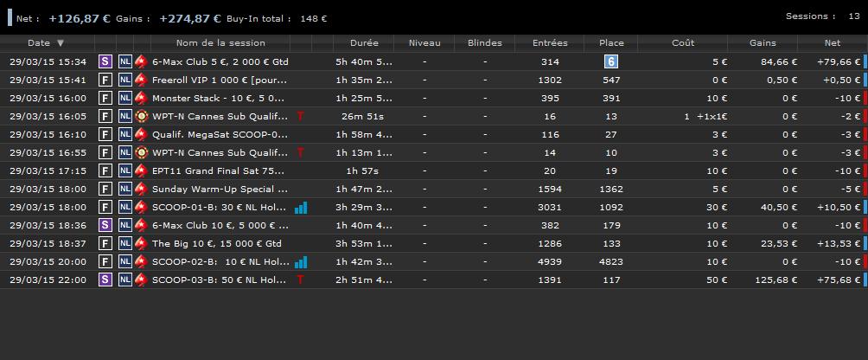Click the Net column header
Viewport: 868px width, 360px height.
(x=832, y=42)
